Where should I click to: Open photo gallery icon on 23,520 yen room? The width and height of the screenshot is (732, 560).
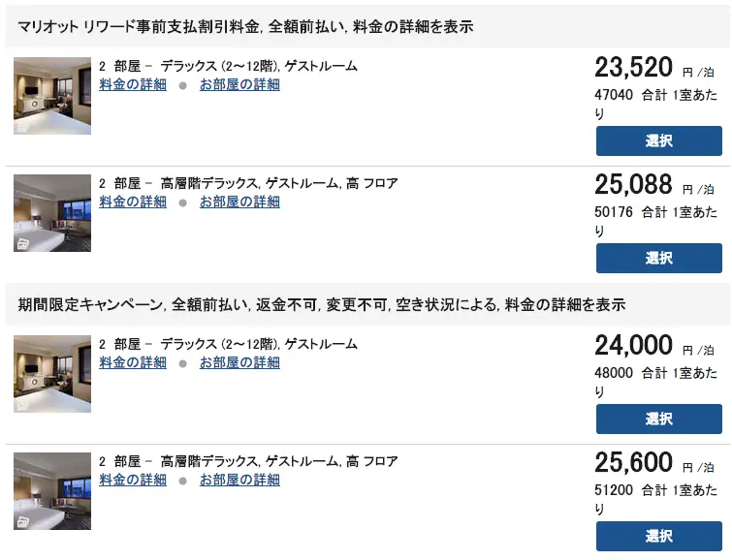point(21,126)
